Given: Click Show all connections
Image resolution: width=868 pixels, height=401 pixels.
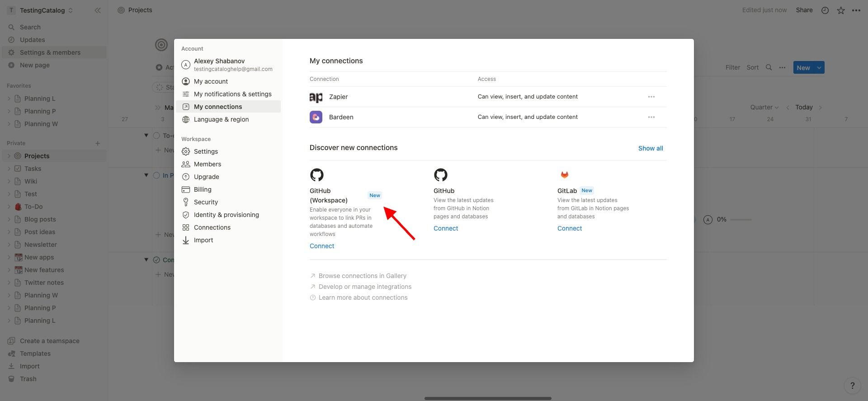Looking at the screenshot, I should (651, 148).
